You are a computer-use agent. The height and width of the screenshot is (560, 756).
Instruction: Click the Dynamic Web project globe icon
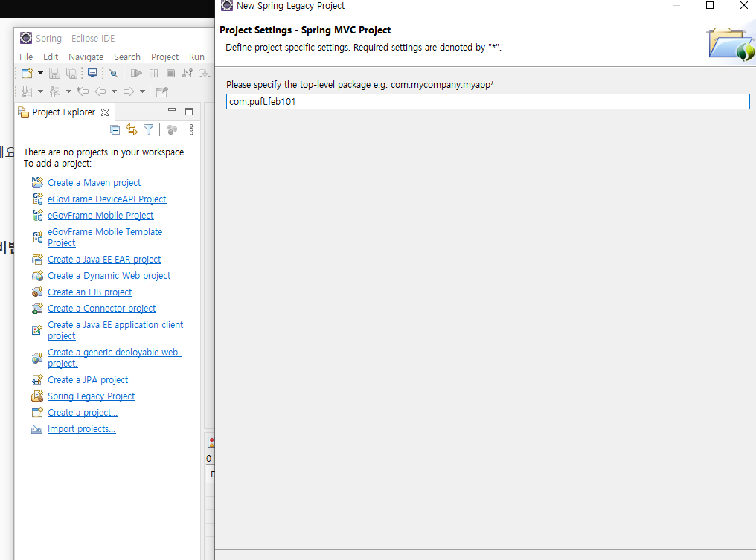(x=37, y=276)
